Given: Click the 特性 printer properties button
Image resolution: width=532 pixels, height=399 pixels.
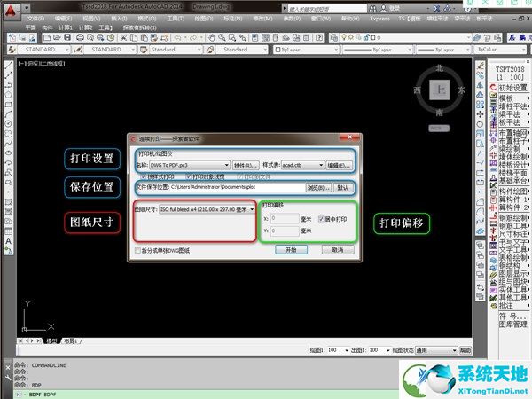Looking at the screenshot, I should pyautogui.click(x=246, y=165).
